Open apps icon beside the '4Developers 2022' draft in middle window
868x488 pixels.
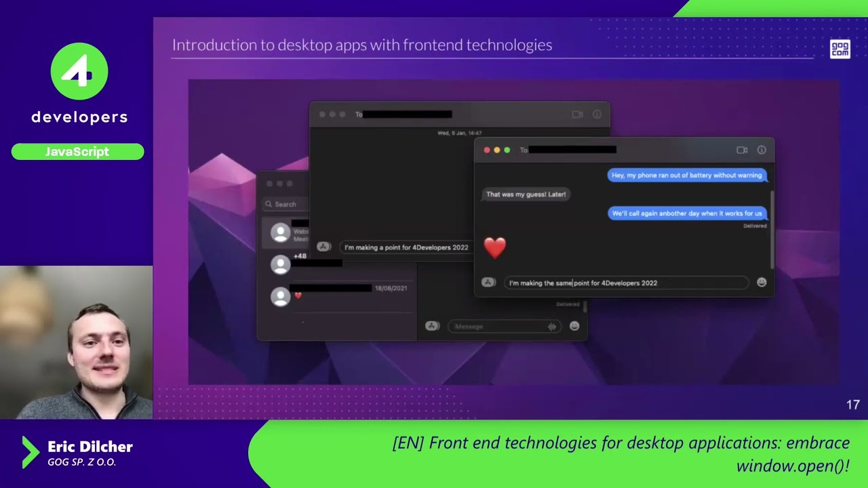(x=323, y=247)
